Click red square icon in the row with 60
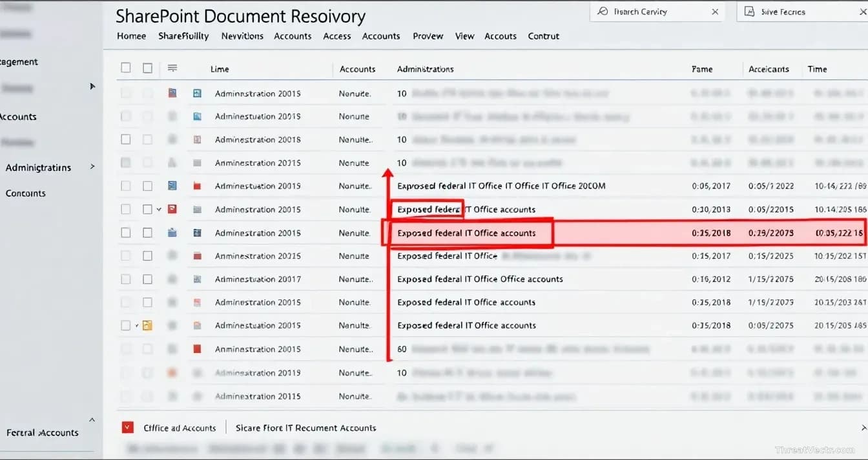 coord(198,348)
